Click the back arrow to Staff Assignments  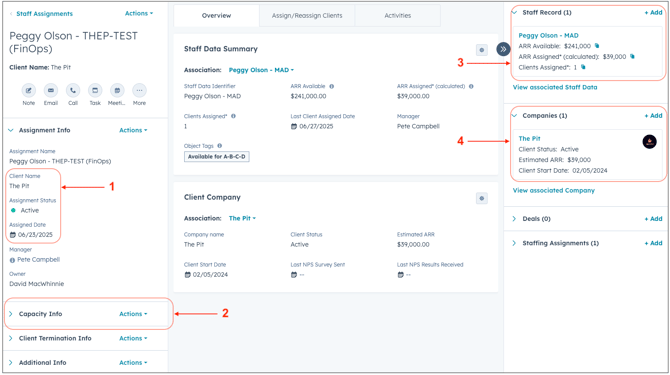tap(11, 14)
